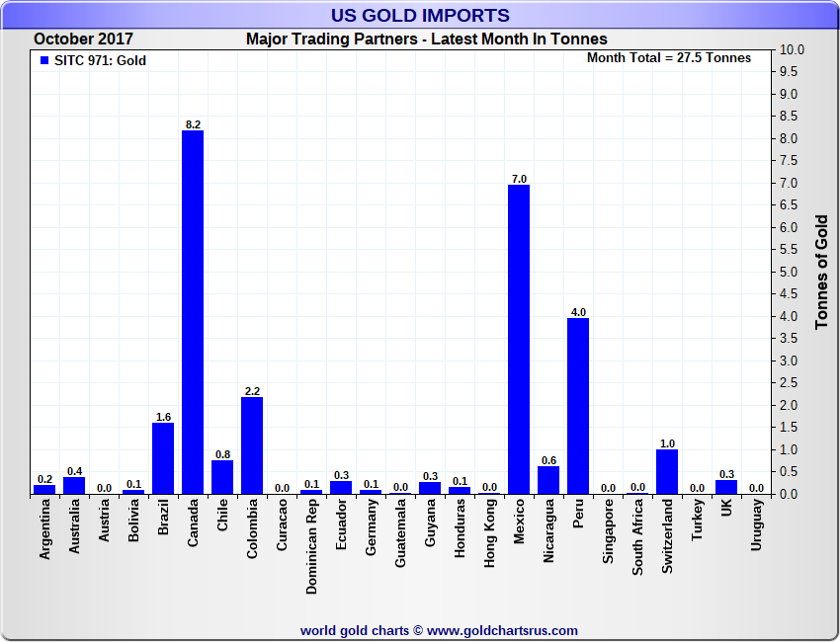
Task: Click the South Africa axis label
Action: click(637, 537)
